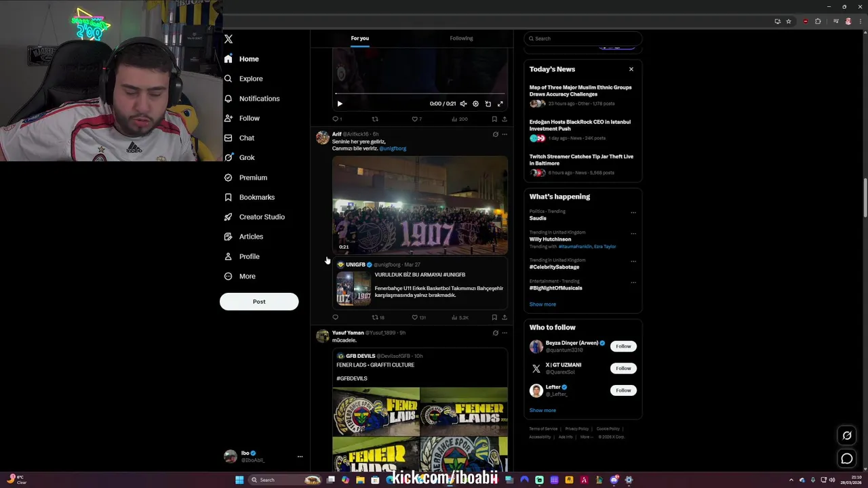
Task: Bookmark Arif's post
Action: [x=494, y=317]
